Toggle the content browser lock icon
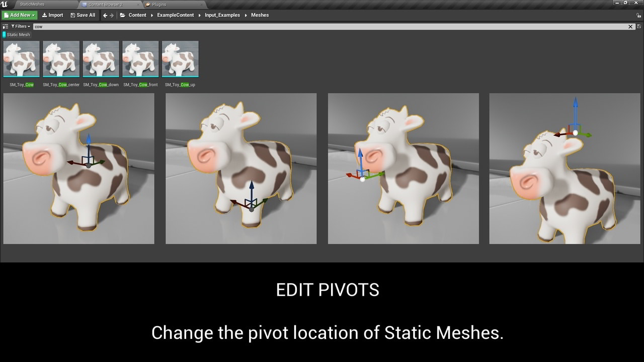 click(638, 15)
